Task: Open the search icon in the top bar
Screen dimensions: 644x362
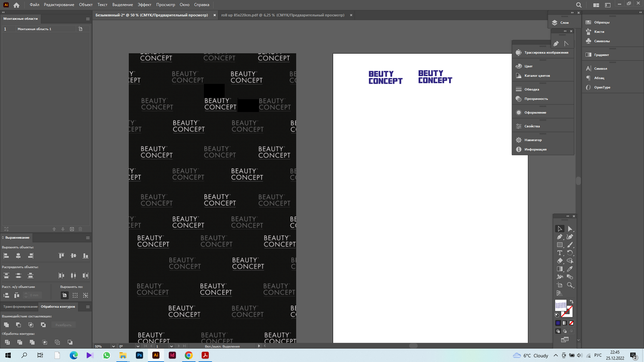Action: (579, 5)
